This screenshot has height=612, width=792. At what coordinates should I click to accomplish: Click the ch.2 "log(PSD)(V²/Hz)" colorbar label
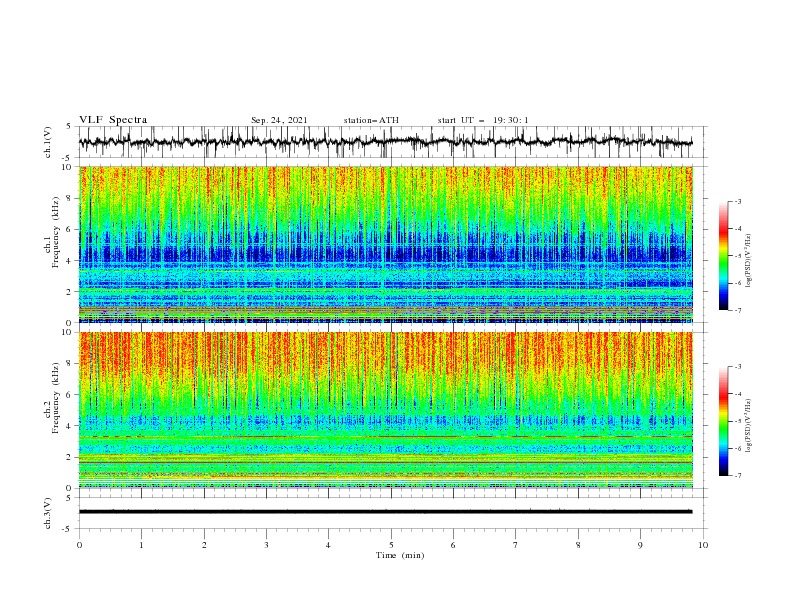[748, 425]
